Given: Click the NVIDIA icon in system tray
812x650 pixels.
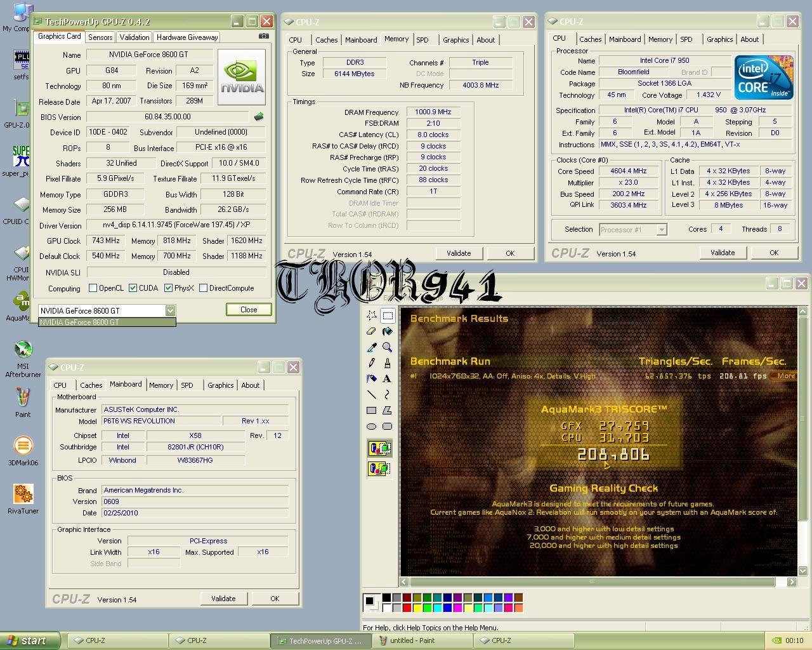Looking at the screenshot, I should coord(776,640).
